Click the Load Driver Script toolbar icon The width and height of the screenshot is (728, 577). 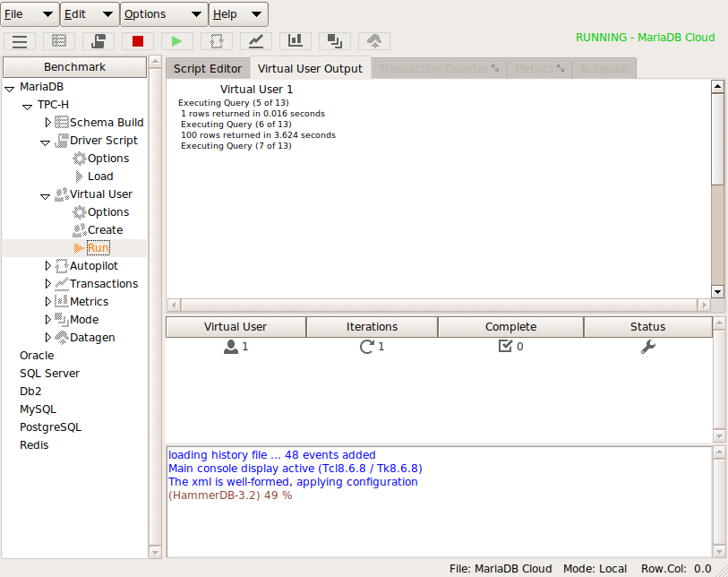point(98,41)
